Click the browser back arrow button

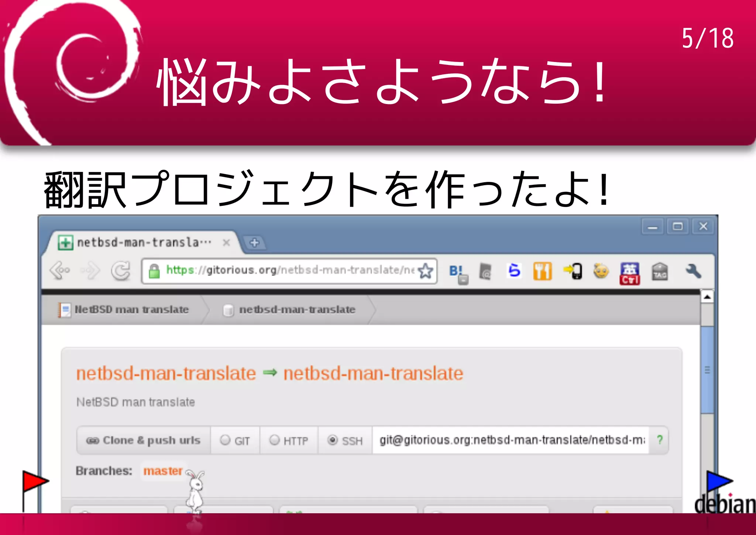(60, 270)
